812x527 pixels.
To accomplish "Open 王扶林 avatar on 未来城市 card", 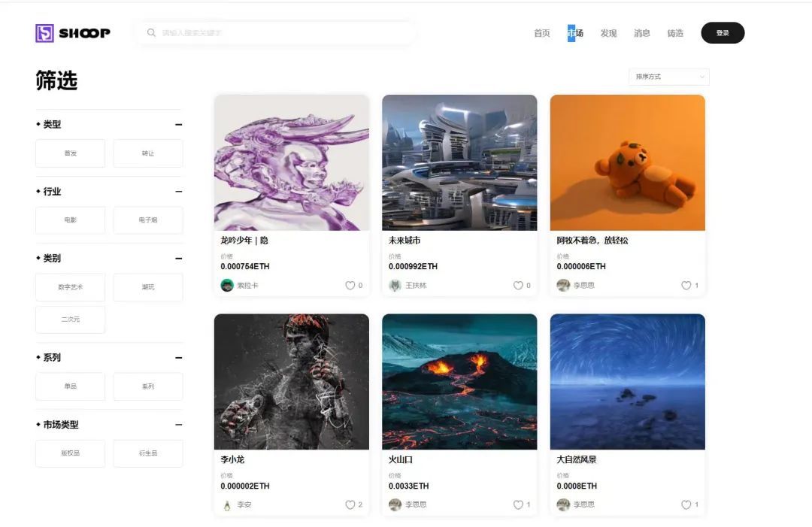I will click(x=395, y=285).
